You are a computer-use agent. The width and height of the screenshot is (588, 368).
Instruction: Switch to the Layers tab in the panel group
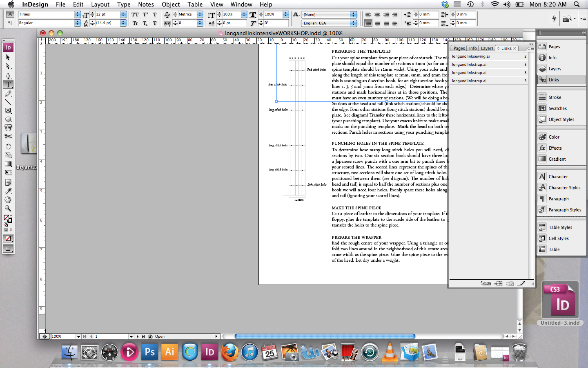(x=487, y=48)
